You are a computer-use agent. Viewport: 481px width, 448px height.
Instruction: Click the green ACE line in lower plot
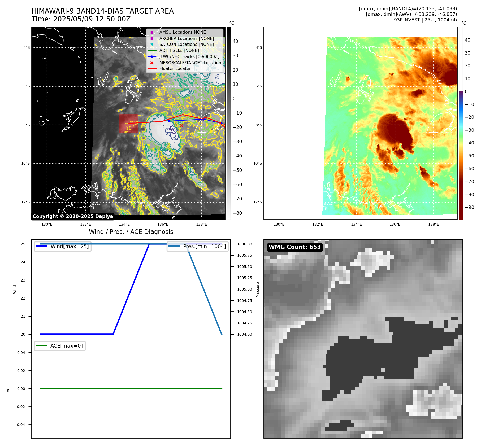tap(131, 388)
